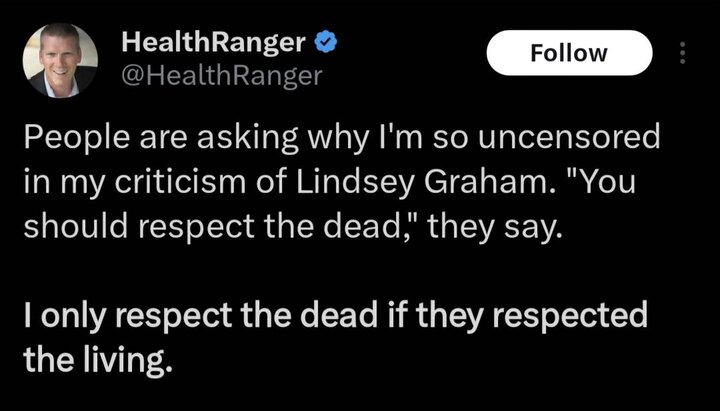This screenshot has height=411, width=720.
Task: Click the words 'they say.' in tweet
Action: [495, 227]
